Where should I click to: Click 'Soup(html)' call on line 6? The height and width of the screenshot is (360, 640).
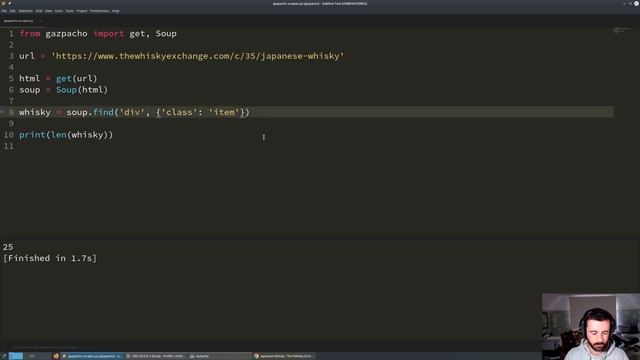82,90
